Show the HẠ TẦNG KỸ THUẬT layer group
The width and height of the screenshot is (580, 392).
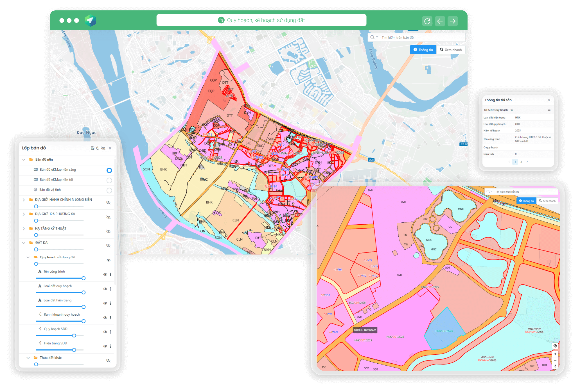click(108, 231)
